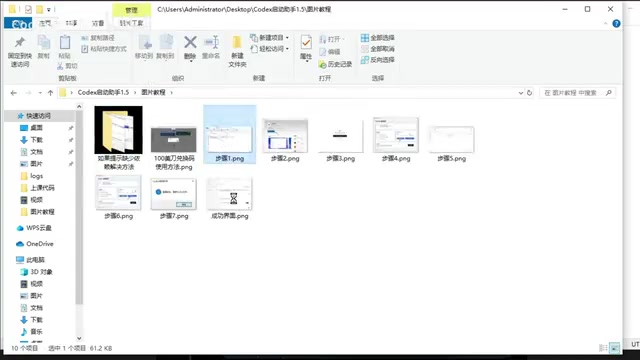Click the refresh button by address bar
Image resolution: width=640 pixels, height=360 pixels.
point(529,93)
